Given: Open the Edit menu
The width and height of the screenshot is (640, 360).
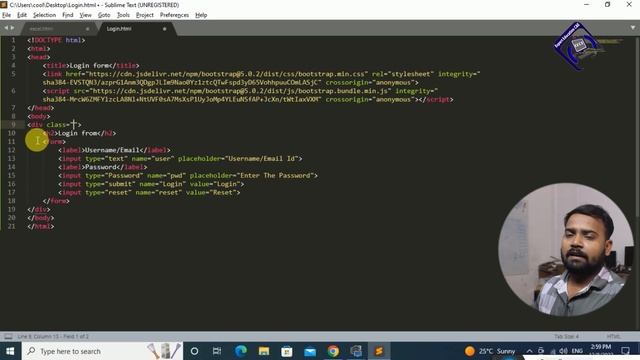Looking at the screenshot, I should (x=22, y=15).
